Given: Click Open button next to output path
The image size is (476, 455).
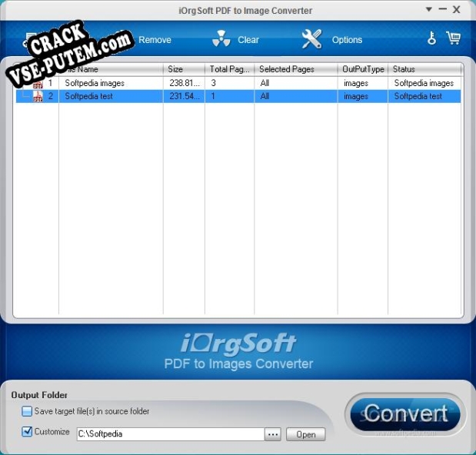Looking at the screenshot, I should click(x=305, y=434).
